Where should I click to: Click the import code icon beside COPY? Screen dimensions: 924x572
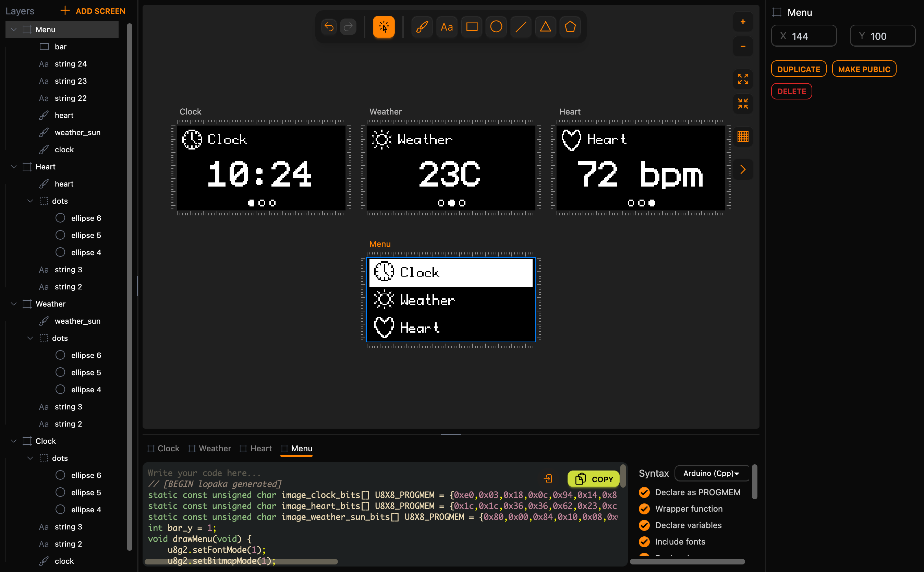548,479
